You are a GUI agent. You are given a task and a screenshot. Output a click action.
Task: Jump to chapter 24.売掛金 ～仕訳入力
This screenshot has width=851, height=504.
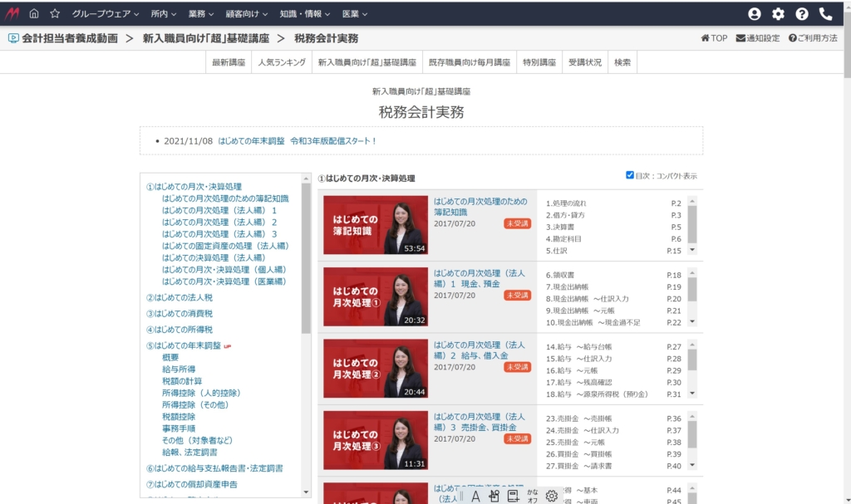coord(583,430)
